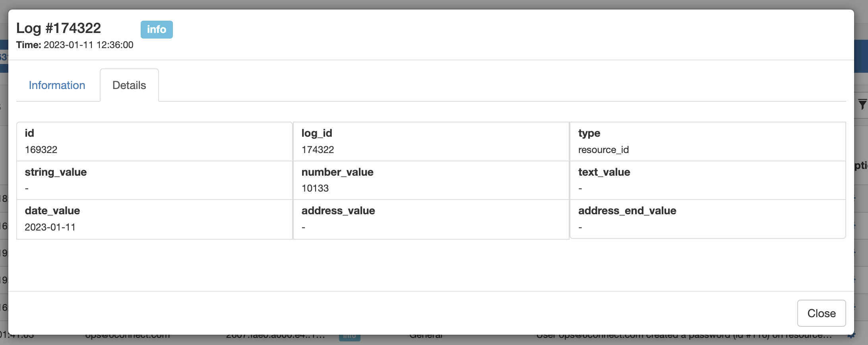868x345 pixels.
Task: Click the timestamp 2023-01-11 12:36:00
Action: [88, 45]
